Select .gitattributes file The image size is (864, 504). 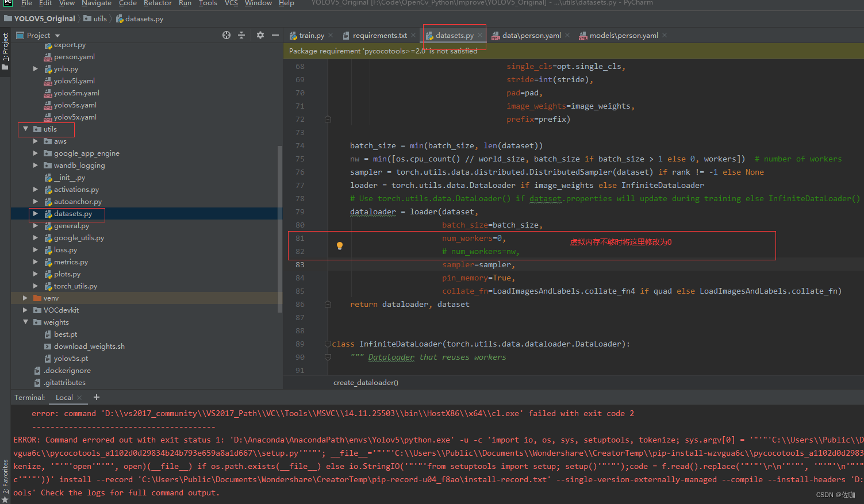pos(64,383)
